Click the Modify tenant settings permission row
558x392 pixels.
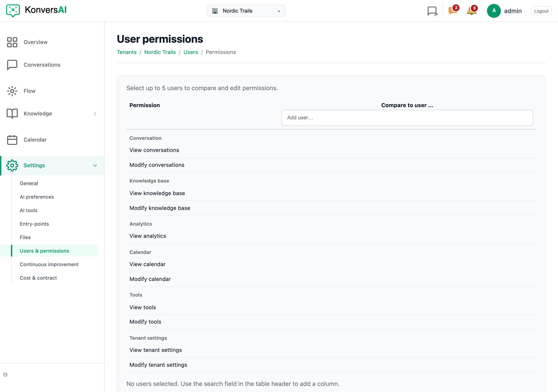(x=331, y=365)
